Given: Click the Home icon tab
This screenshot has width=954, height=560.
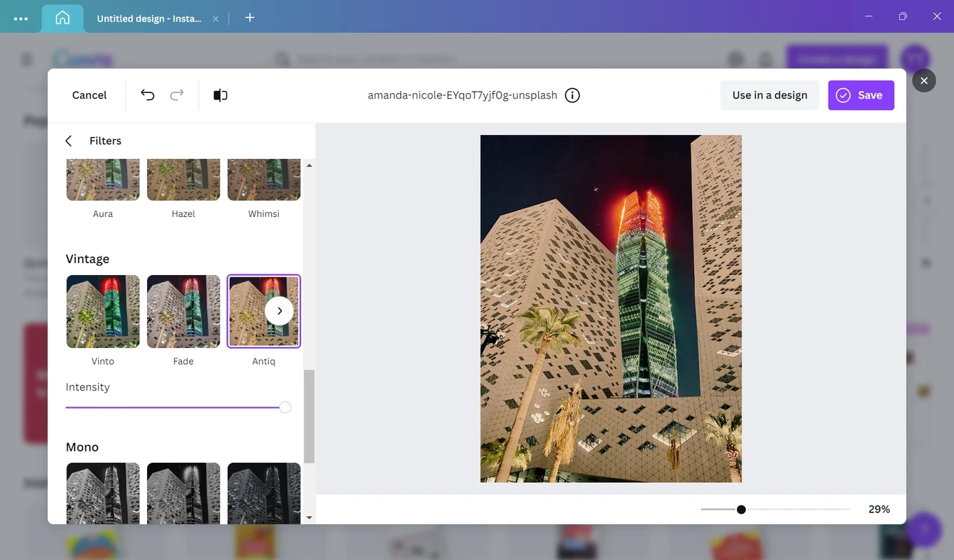Looking at the screenshot, I should tap(62, 18).
